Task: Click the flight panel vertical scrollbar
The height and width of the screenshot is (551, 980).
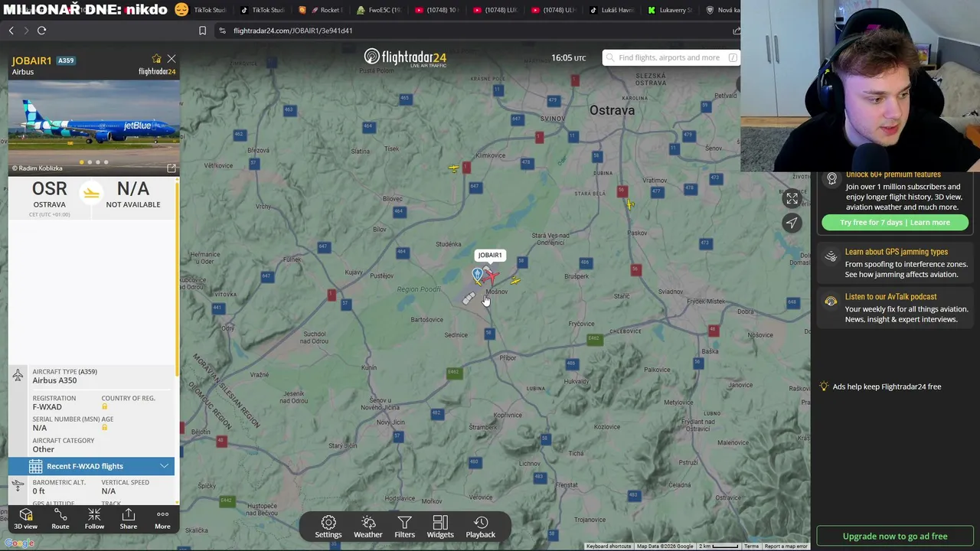Action: click(177, 279)
